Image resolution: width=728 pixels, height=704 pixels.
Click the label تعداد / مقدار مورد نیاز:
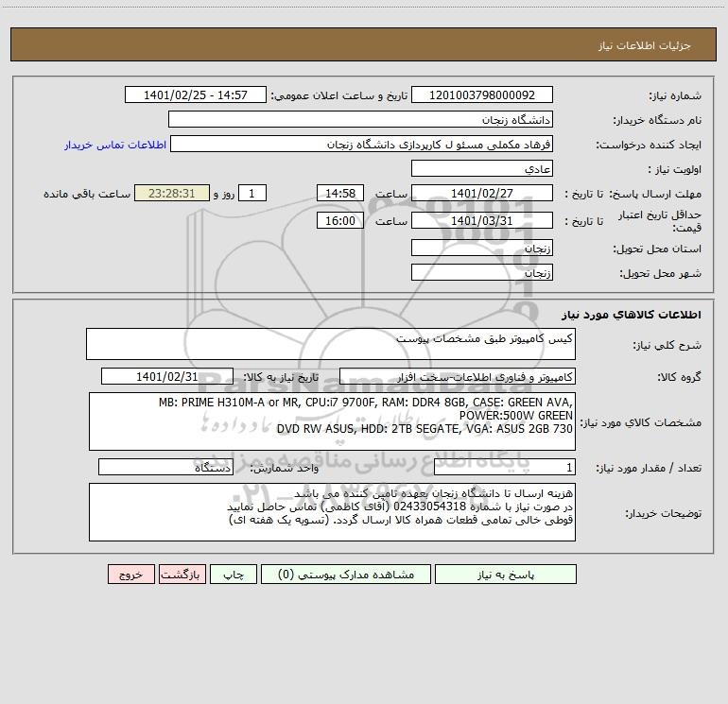[x=649, y=469]
